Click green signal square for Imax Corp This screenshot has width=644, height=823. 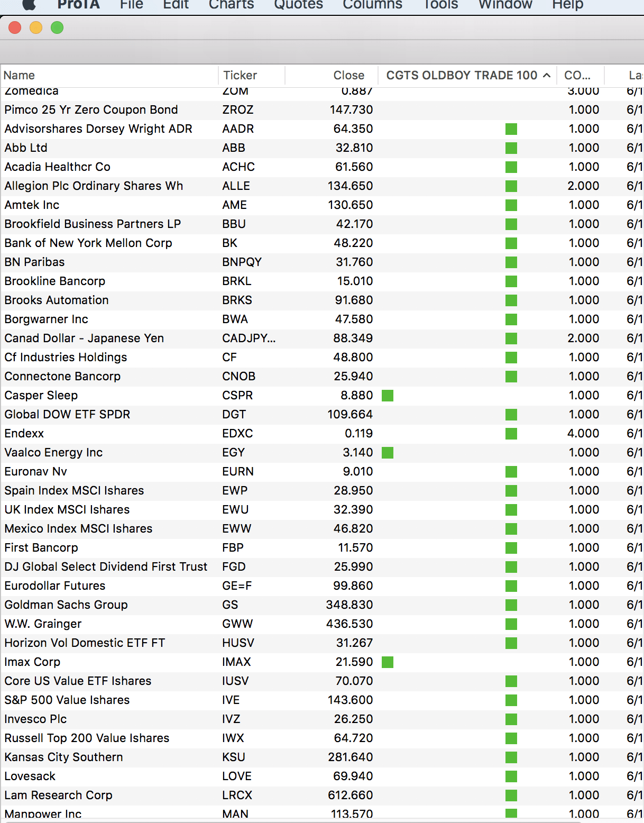pyautogui.click(x=388, y=662)
